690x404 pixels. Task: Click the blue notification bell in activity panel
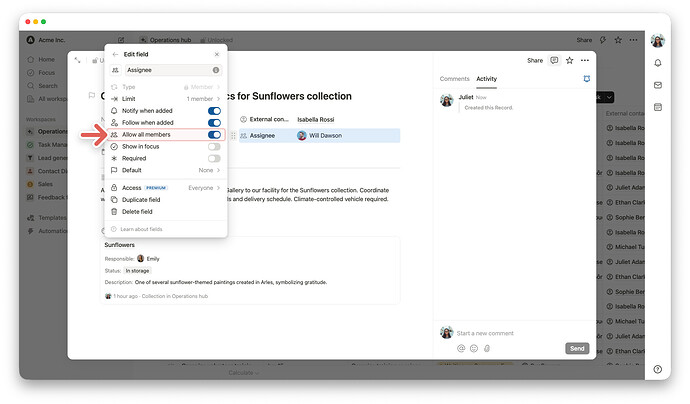[587, 79]
